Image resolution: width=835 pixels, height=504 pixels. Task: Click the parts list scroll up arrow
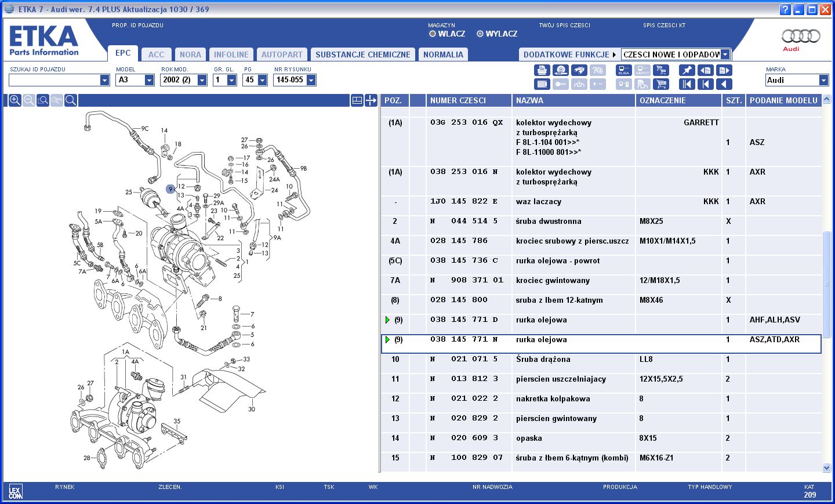[x=827, y=100]
